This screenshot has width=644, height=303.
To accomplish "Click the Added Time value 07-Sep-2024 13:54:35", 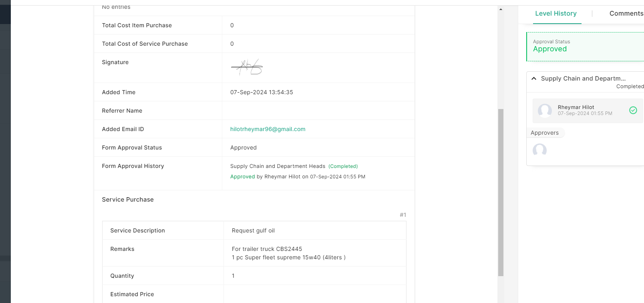I will pos(262,92).
